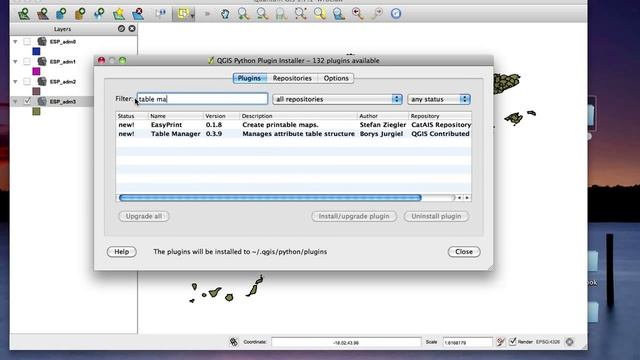This screenshot has width=640, height=360.
Task: Click the greyed-out Deselect Features icon
Action: pos(207,14)
